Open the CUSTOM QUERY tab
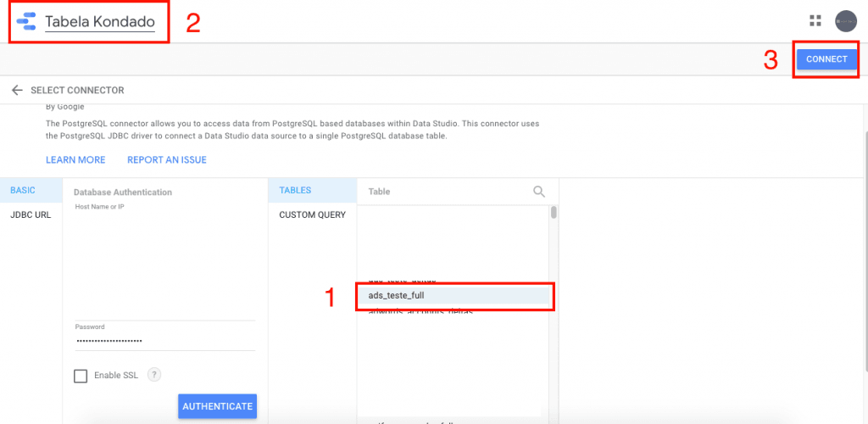868x424 pixels. coord(312,215)
